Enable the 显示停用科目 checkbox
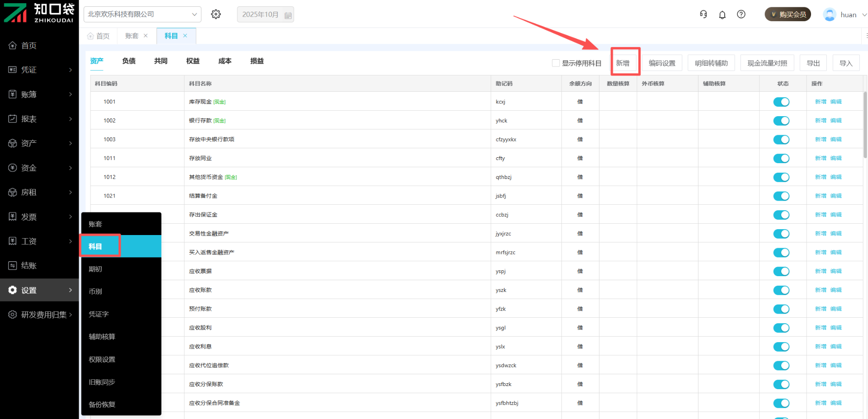Image resolution: width=868 pixels, height=419 pixels. [556, 63]
